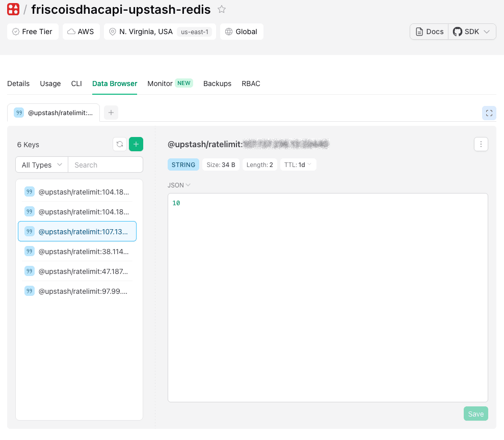The image size is (504, 440).
Task: Click the location pin on N. Virginia badge
Action: (113, 31)
